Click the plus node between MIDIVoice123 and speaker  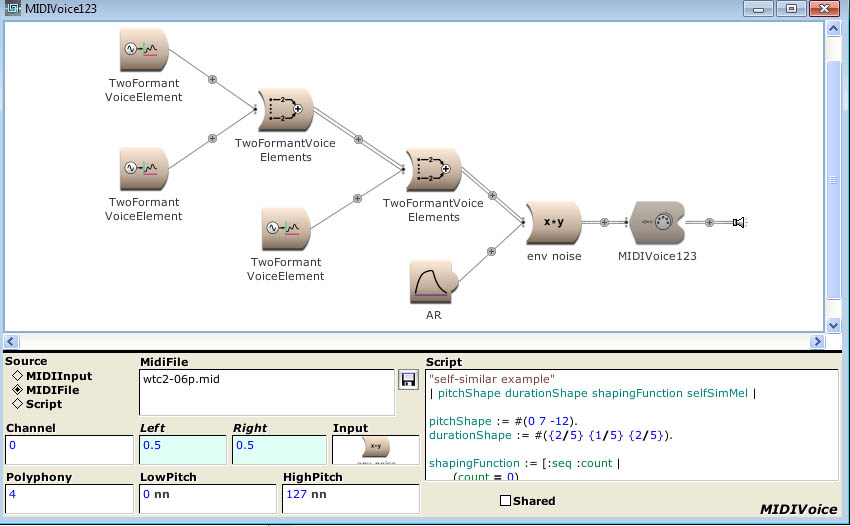(709, 222)
